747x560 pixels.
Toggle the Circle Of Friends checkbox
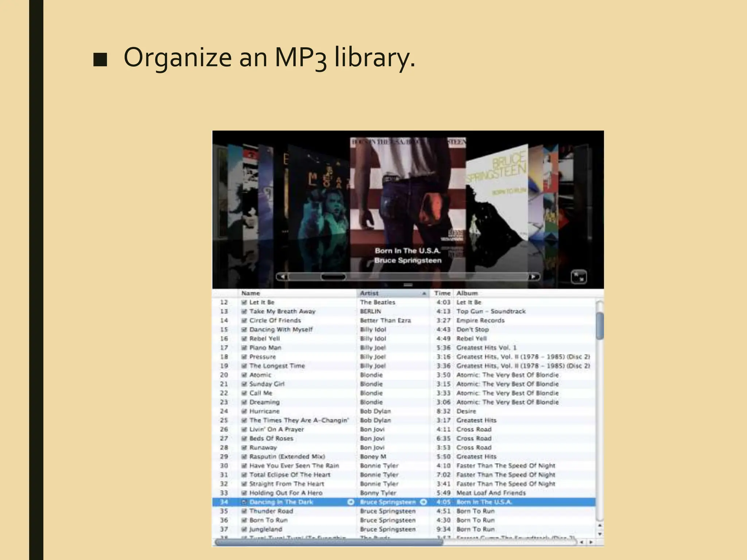point(244,320)
